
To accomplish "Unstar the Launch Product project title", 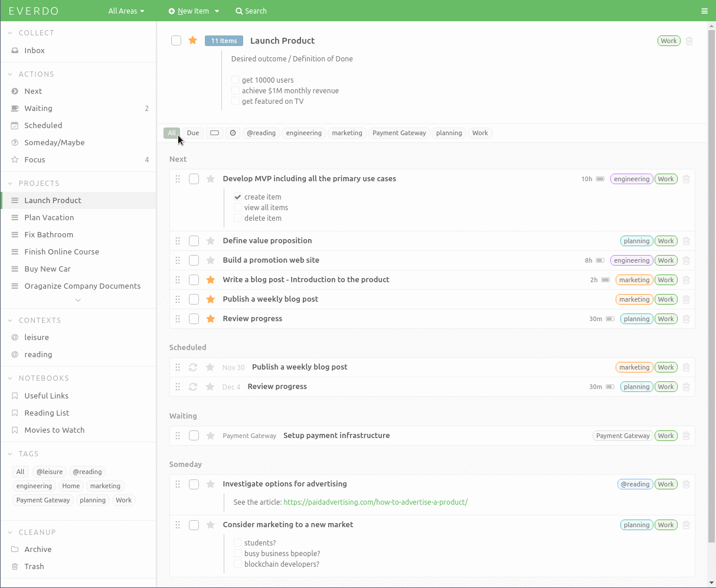I will (x=192, y=40).
